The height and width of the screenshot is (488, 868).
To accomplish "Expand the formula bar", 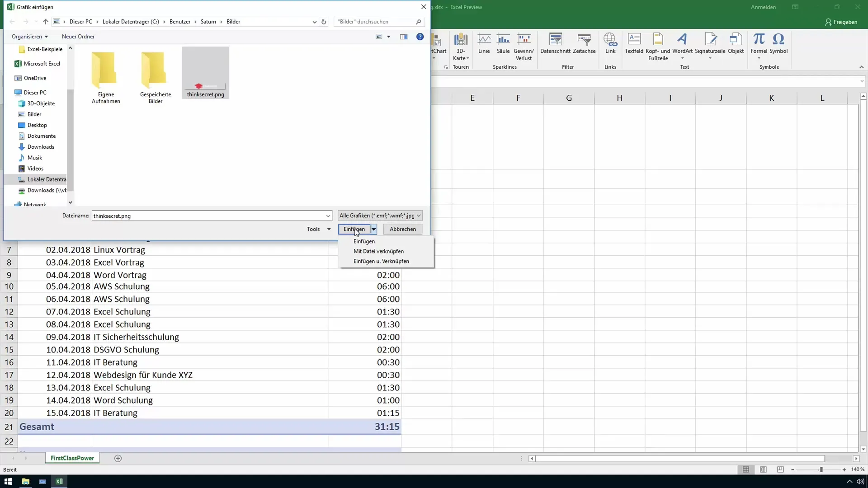I will [x=862, y=81].
